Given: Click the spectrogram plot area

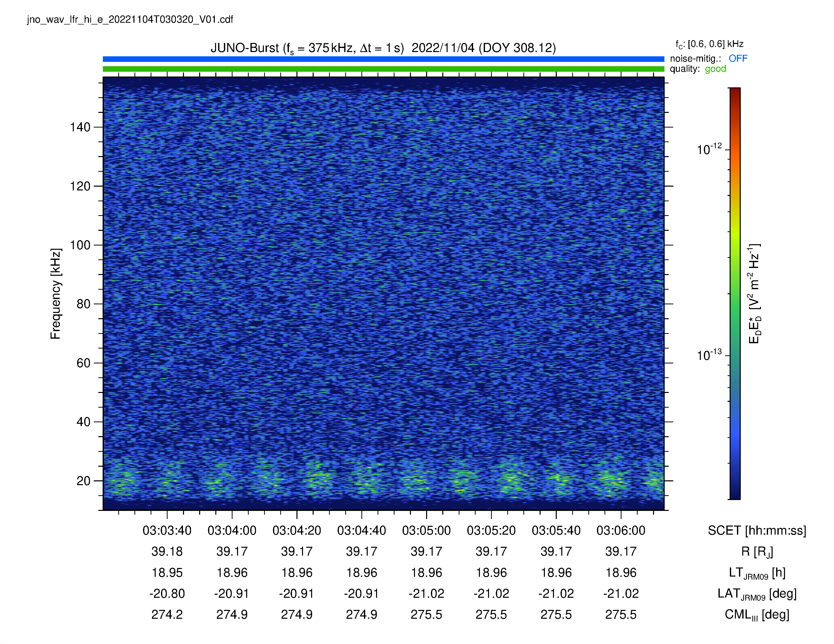Looking at the screenshot, I should (x=383, y=293).
